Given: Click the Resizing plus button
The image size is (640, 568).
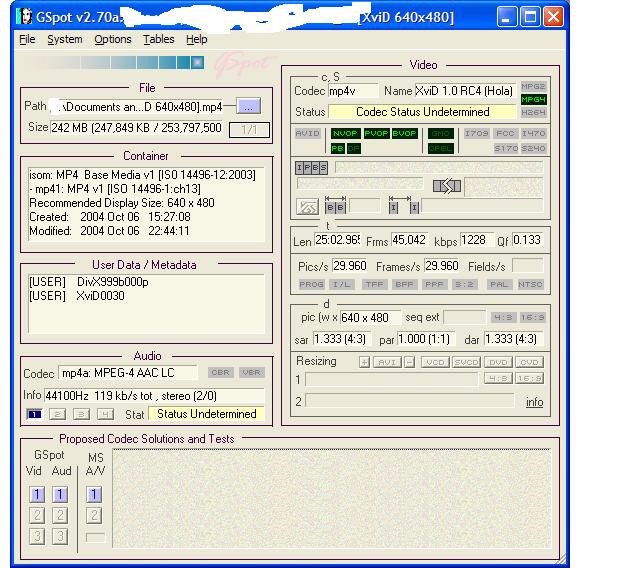Looking at the screenshot, I should (364, 362).
